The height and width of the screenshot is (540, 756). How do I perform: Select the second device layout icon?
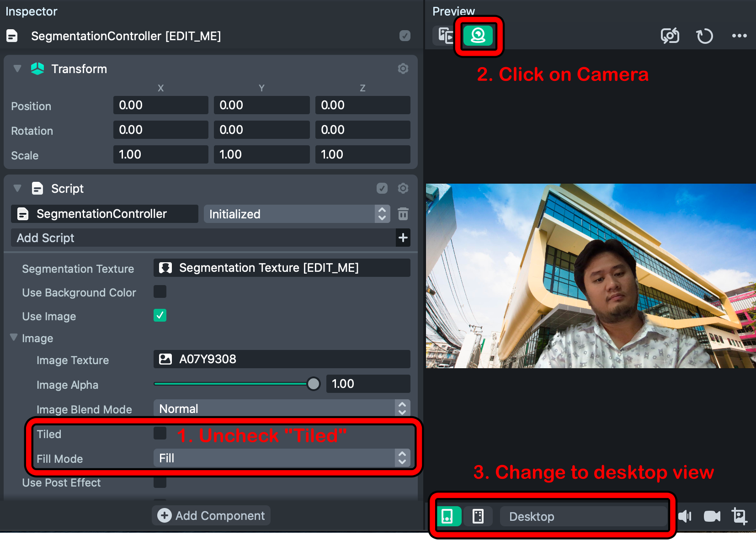click(478, 516)
